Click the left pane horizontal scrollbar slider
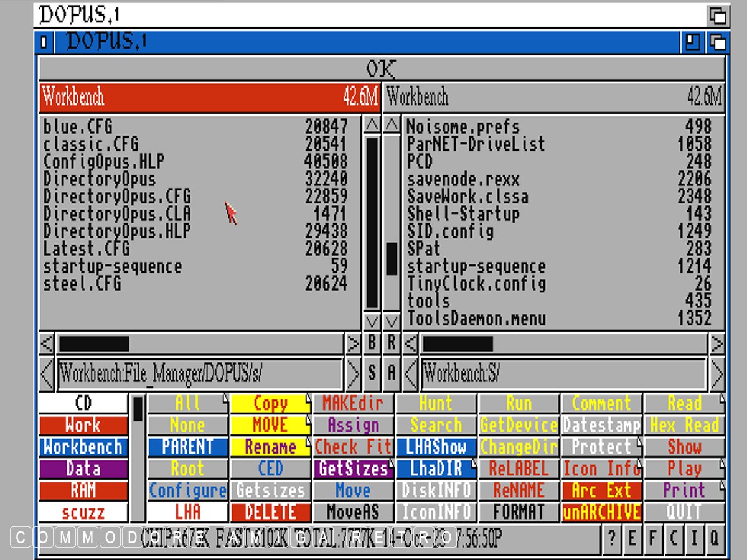The width and height of the screenshot is (747, 560). coord(93,343)
